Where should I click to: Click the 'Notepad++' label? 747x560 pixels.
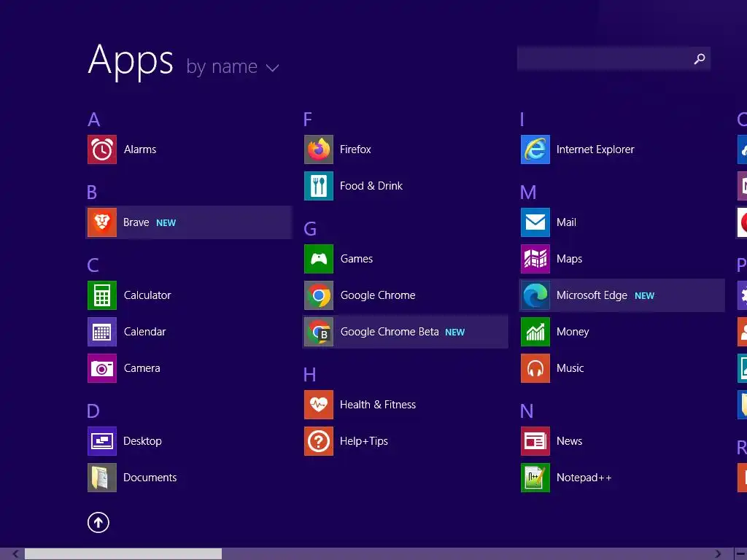(x=584, y=478)
